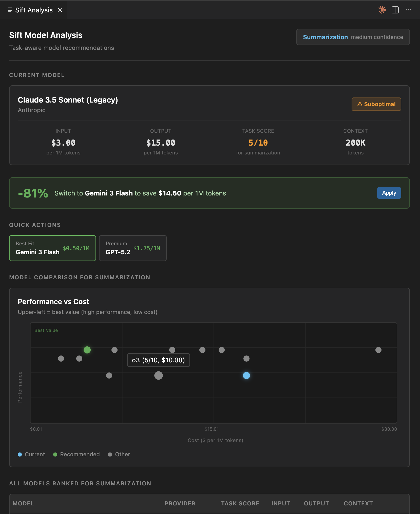Click the Other legend entry
The image size is (420, 514).
tap(119, 454)
